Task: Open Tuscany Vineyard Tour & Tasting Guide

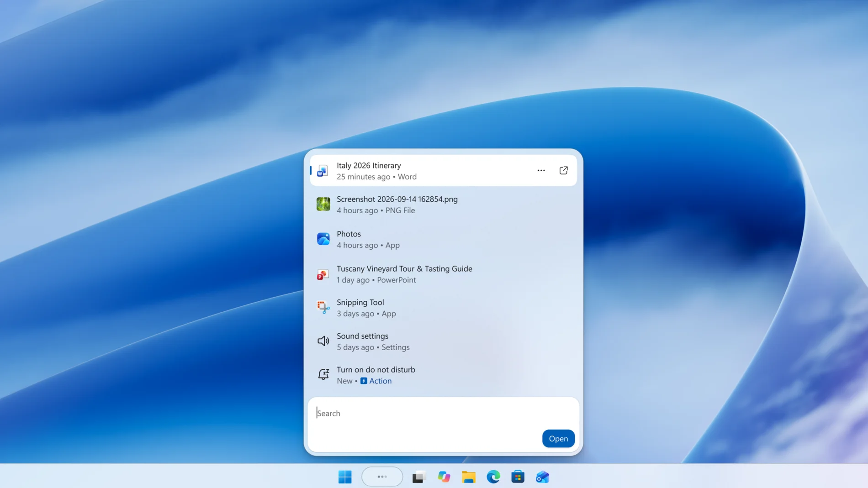Action: pyautogui.click(x=443, y=274)
